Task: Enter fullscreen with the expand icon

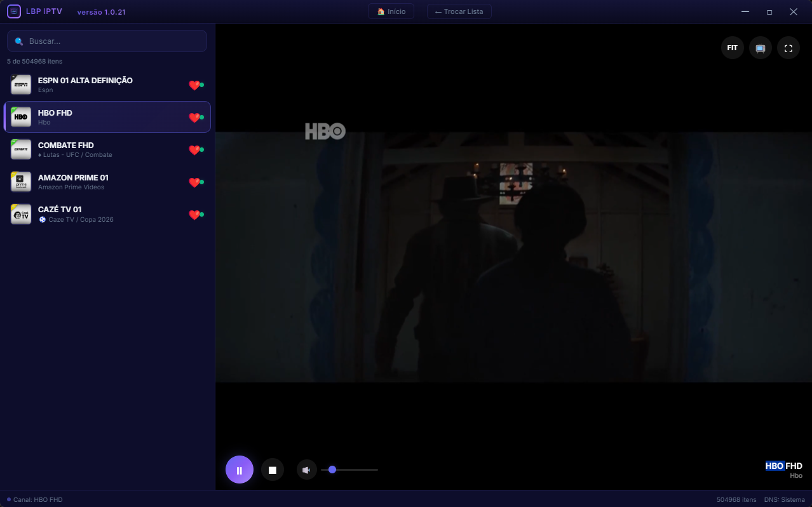Action: point(788,48)
